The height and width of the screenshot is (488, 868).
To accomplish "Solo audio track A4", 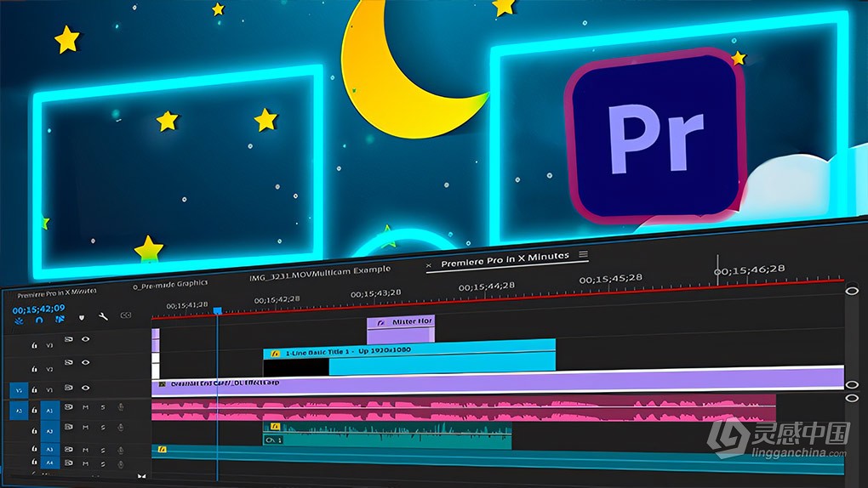I will pyautogui.click(x=103, y=463).
